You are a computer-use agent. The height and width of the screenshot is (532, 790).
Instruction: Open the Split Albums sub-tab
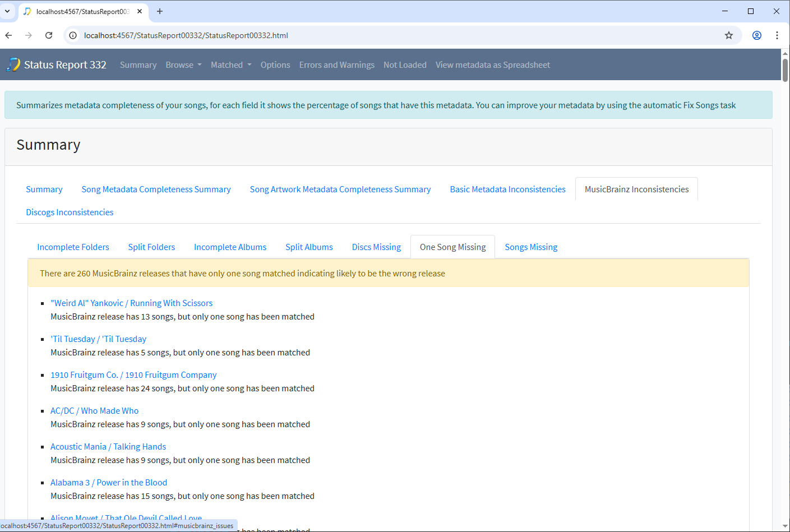coord(309,247)
